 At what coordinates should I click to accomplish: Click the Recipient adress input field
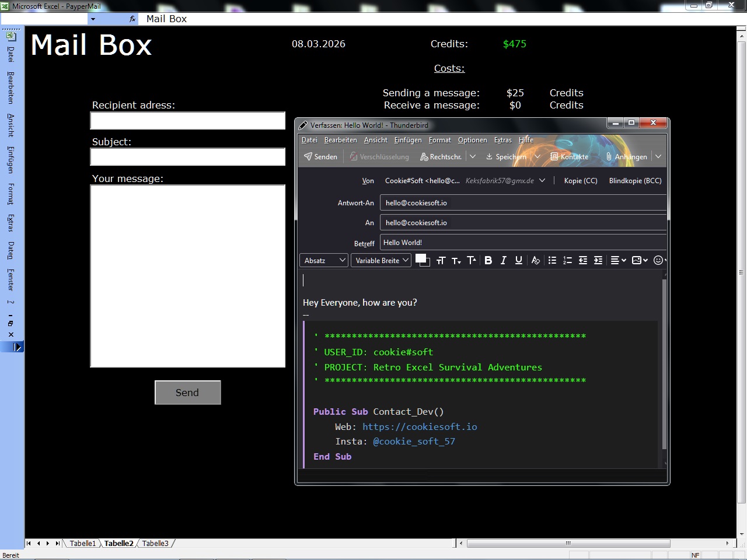pyautogui.click(x=188, y=121)
